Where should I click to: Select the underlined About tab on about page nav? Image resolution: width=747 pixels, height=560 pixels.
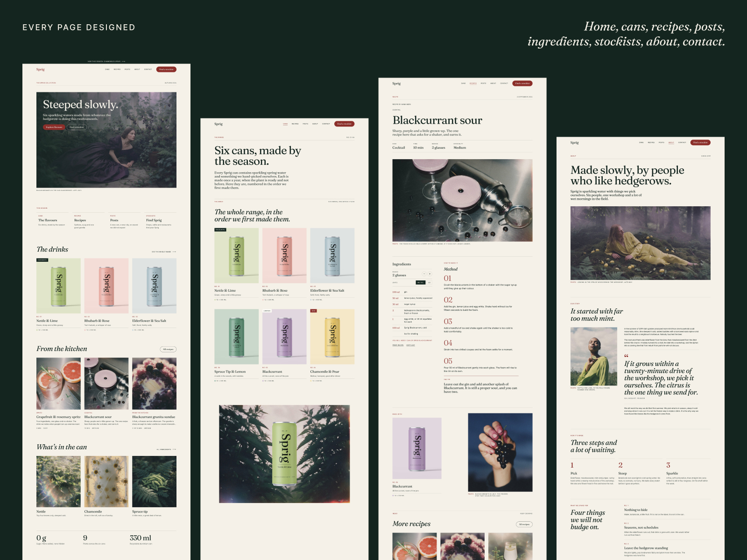click(x=671, y=143)
